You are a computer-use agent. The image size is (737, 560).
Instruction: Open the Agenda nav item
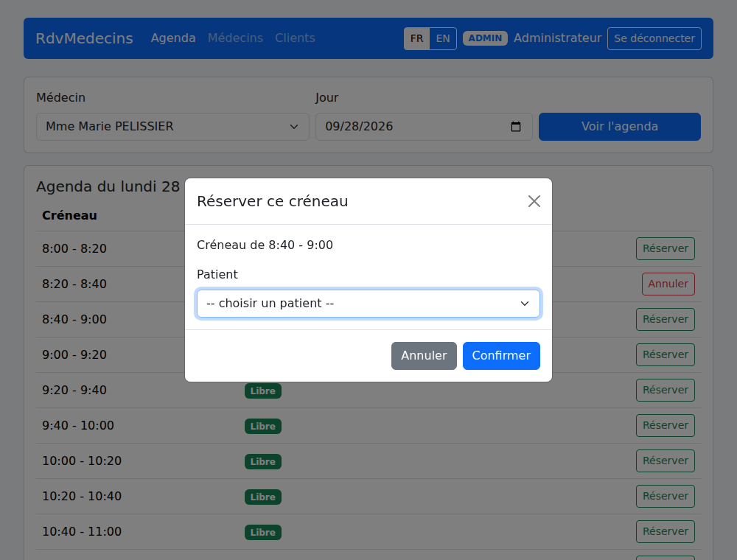173,38
